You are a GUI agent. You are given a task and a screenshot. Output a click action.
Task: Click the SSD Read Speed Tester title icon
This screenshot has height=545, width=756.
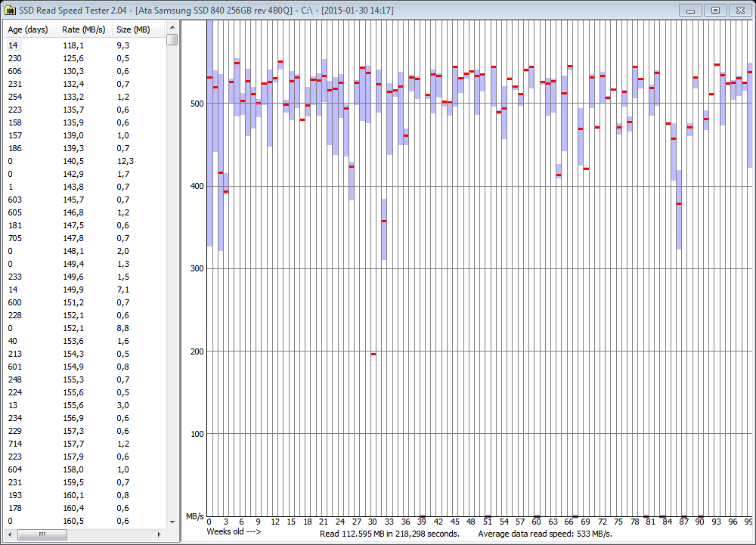point(9,10)
